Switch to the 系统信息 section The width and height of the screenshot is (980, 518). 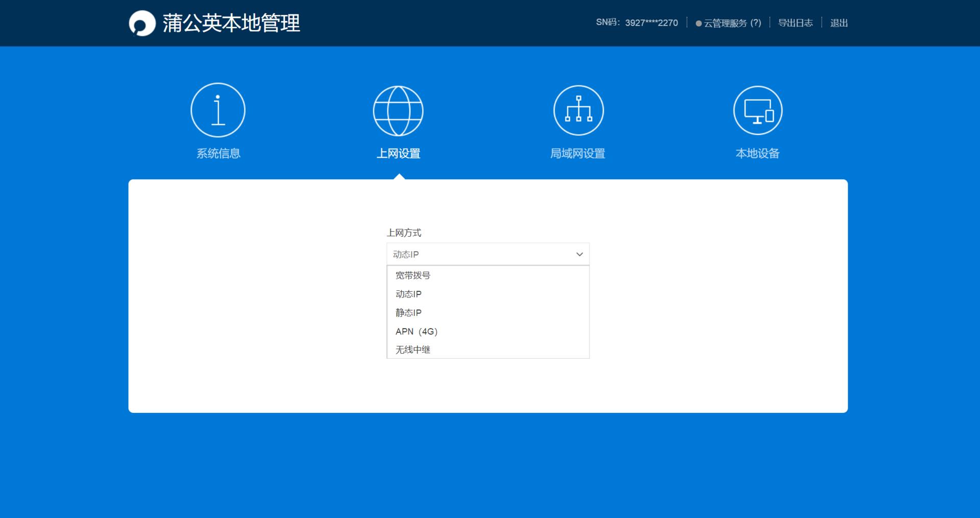click(x=218, y=153)
